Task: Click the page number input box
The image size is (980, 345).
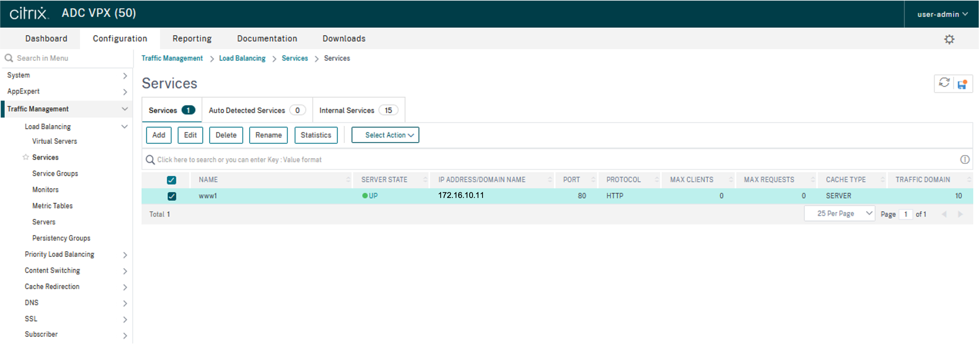Action: (905, 215)
